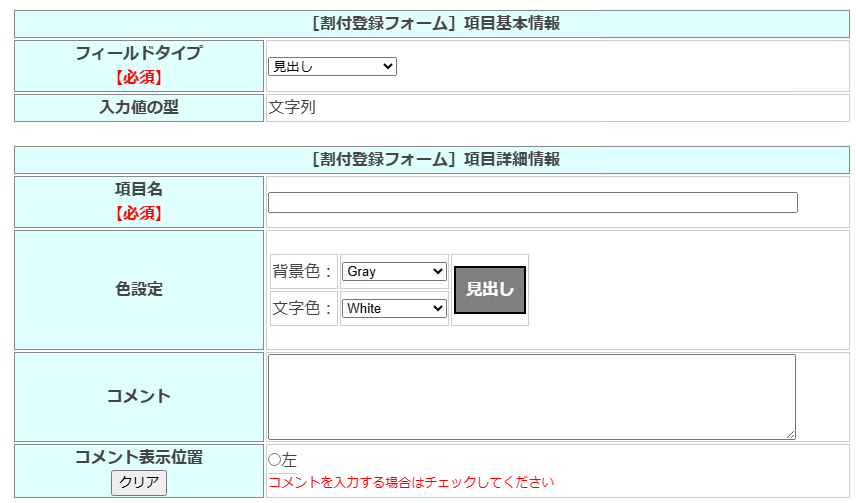The width and height of the screenshot is (856, 503).
Task: Click the 項目名 text input field
Action: (532, 203)
